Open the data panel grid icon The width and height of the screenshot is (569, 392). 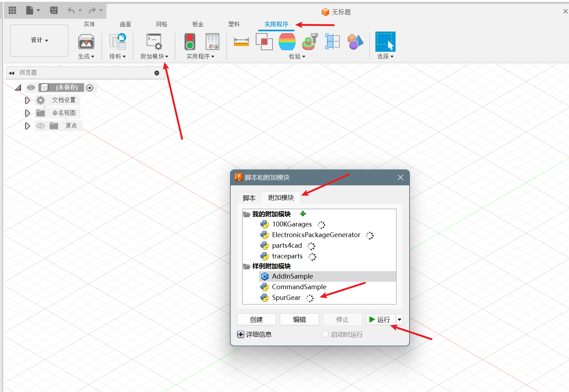(x=12, y=10)
